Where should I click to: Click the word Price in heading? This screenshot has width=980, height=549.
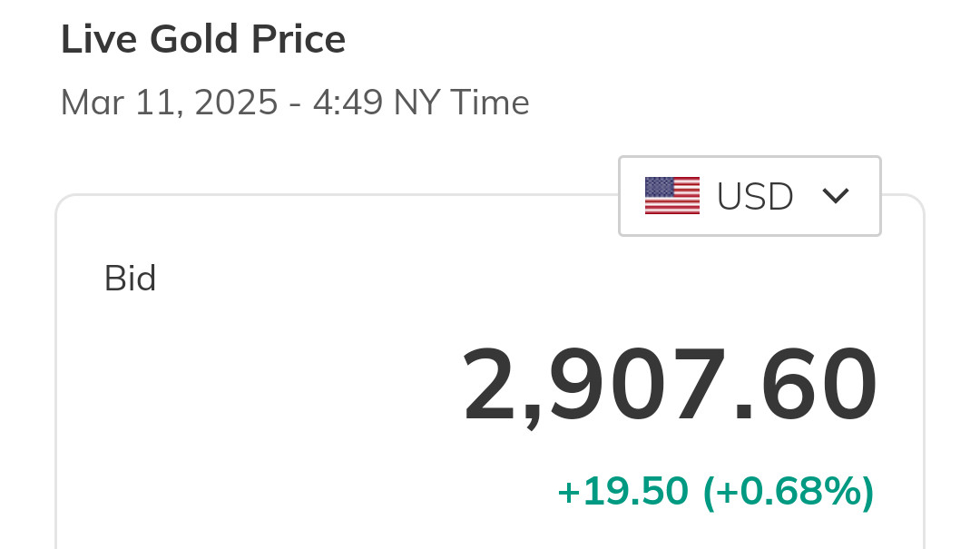click(x=300, y=40)
